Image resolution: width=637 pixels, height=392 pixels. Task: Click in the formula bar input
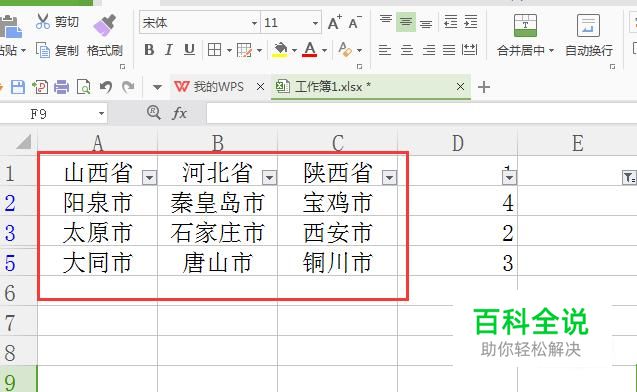click(x=422, y=113)
